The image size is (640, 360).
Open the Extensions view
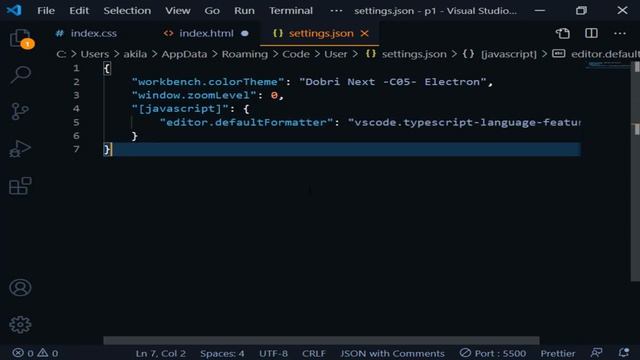[x=20, y=186]
